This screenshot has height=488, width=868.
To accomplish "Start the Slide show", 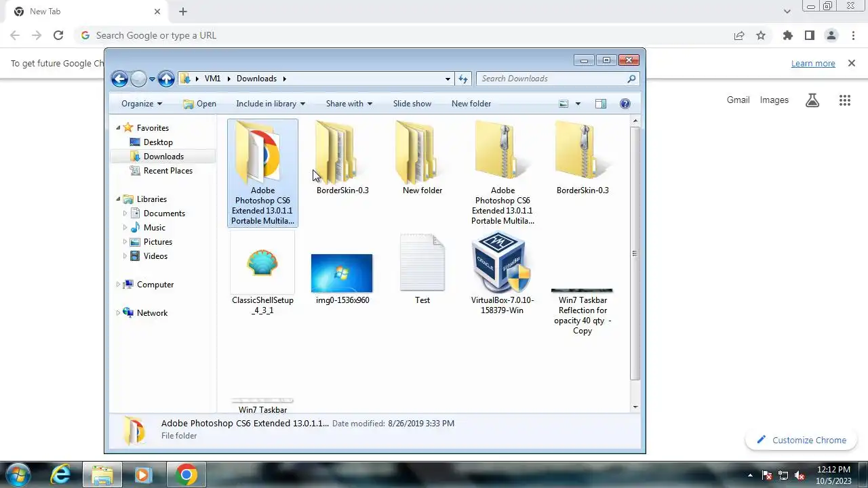I will [x=412, y=104].
